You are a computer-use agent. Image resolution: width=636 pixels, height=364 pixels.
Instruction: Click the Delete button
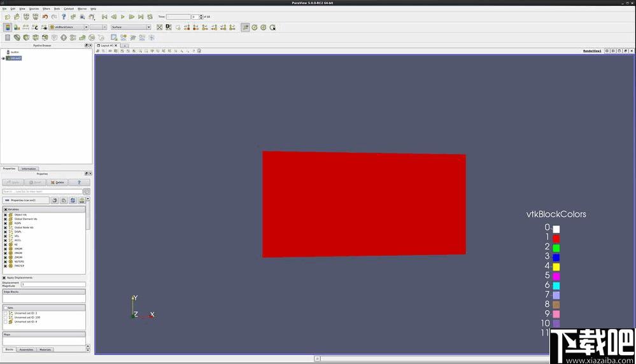[57, 183]
